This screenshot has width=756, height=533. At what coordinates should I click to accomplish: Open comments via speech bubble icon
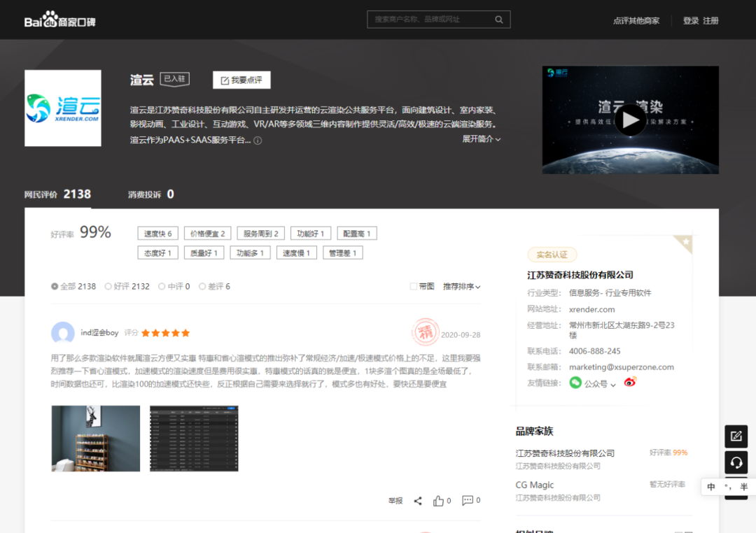pos(468,501)
